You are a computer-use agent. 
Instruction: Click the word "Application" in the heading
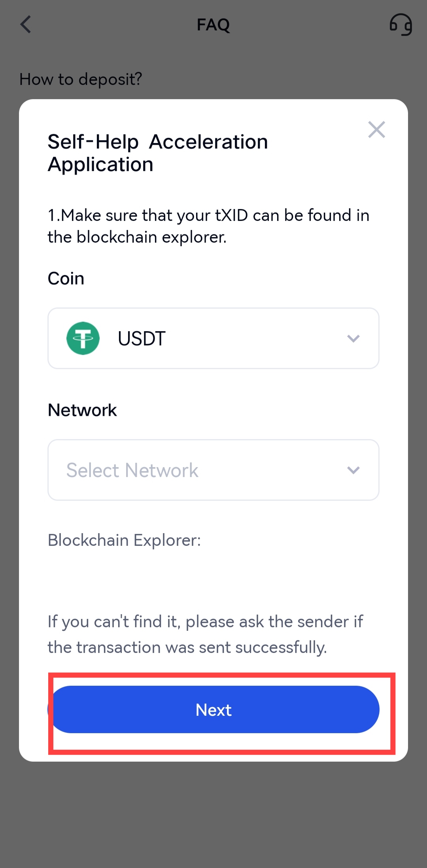[x=100, y=164]
